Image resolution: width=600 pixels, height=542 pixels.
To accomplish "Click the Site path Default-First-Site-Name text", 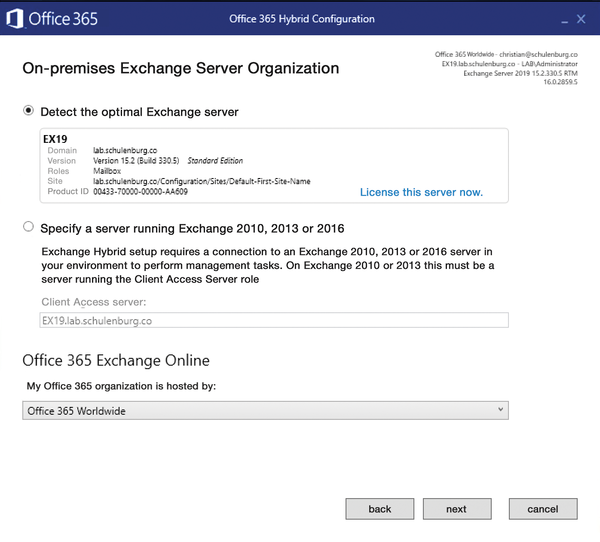I will tap(202, 181).
